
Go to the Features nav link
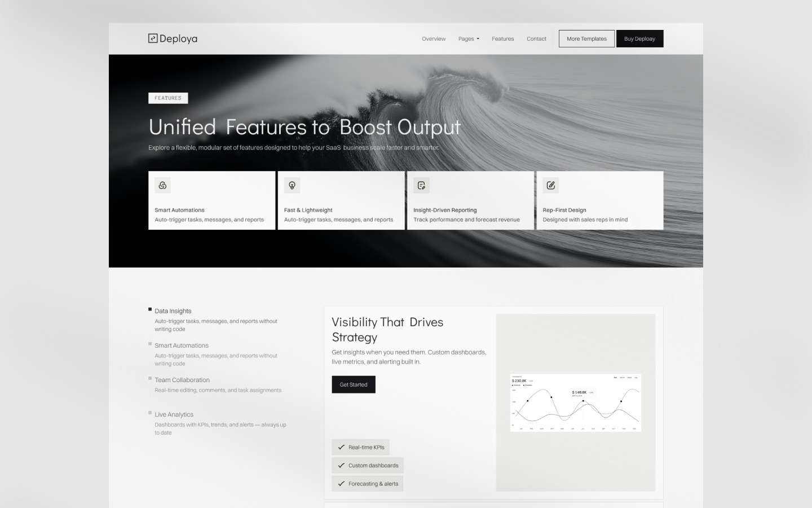click(x=502, y=39)
